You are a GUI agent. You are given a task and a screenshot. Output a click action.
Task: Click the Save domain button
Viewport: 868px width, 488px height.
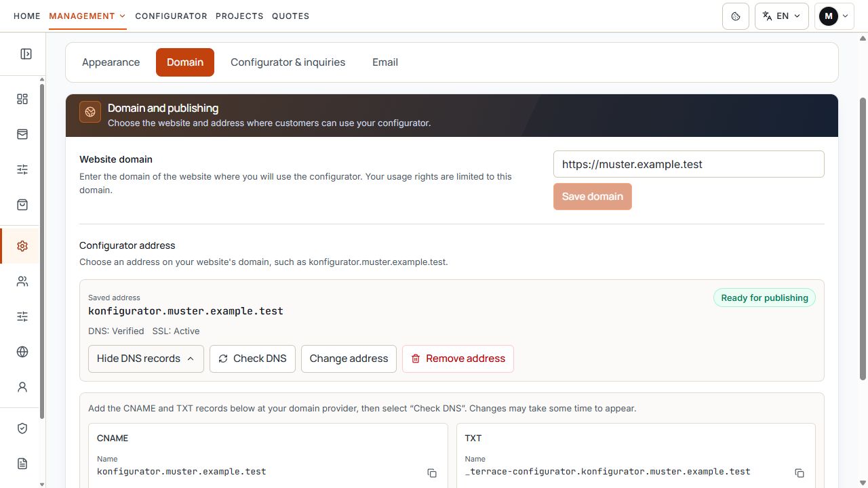pyautogui.click(x=593, y=197)
